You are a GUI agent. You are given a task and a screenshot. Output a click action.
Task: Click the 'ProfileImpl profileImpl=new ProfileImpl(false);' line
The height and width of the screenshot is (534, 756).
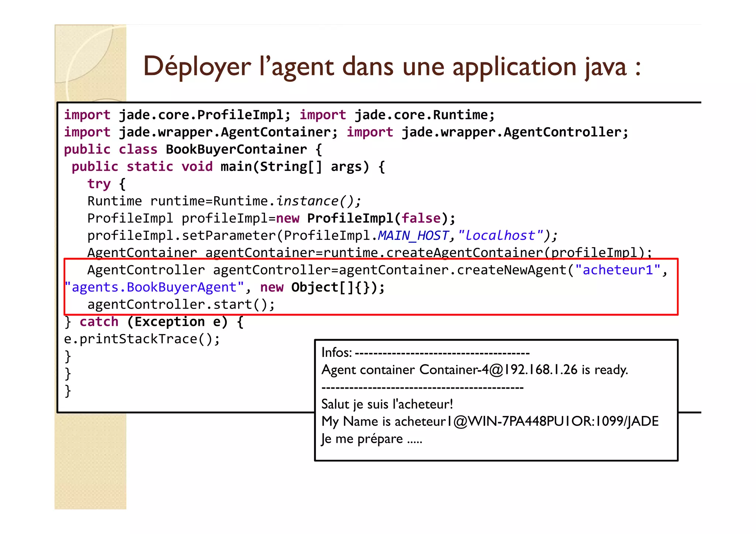[x=271, y=218]
